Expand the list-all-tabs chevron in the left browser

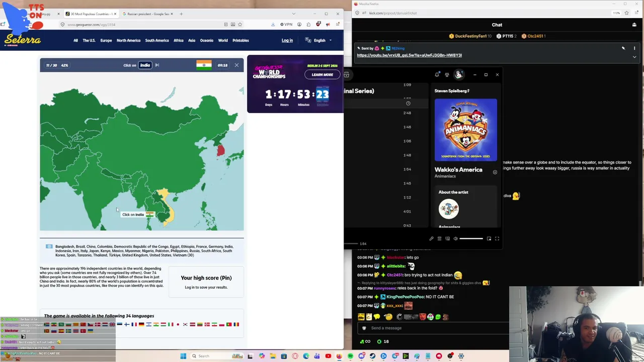pyautogui.click(x=294, y=14)
